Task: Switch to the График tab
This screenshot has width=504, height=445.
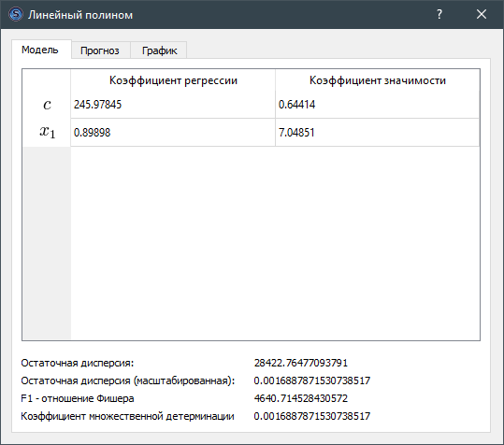Action: [x=159, y=50]
